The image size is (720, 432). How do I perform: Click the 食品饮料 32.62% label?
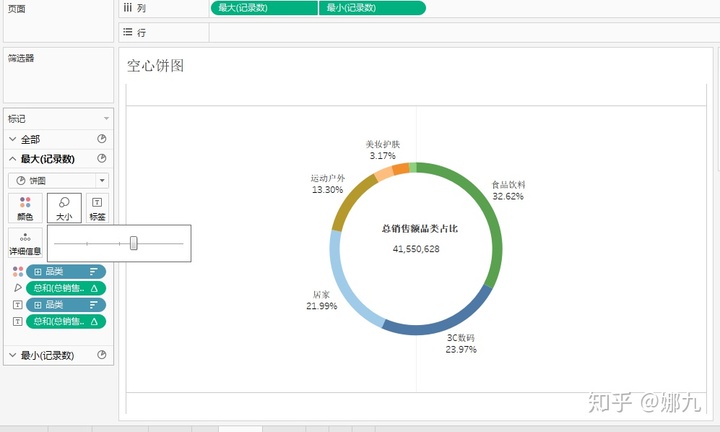508,191
